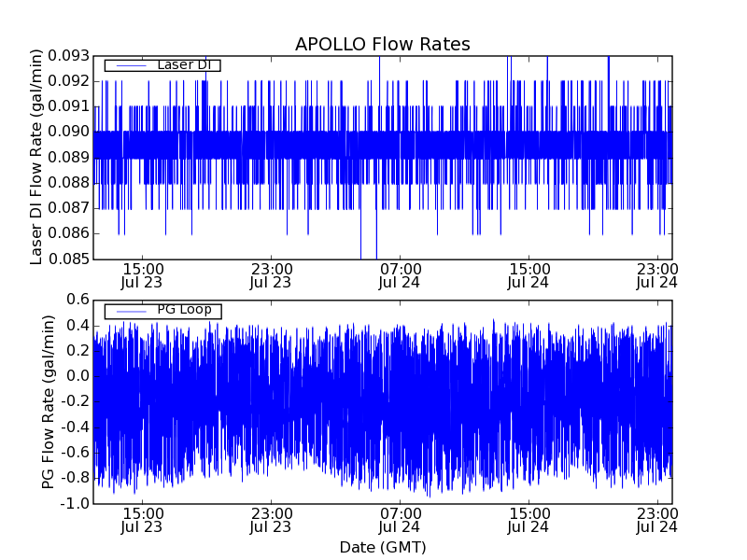The width and height of the screenshot is (747, 560).
Task: Click 15:00 Jul 24 tick under bottom plot
Action: pos(529,520)
